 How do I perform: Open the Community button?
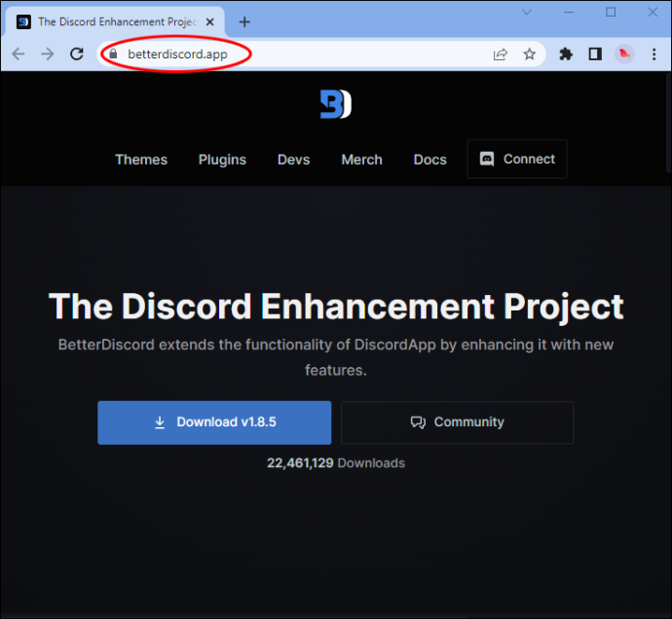458,422
